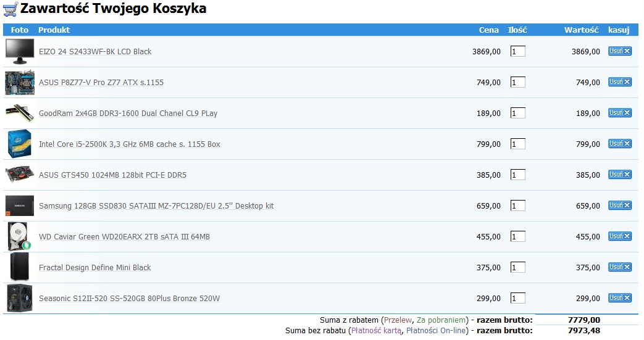Focus quantity field for Intel Core i5

point(517,144)
